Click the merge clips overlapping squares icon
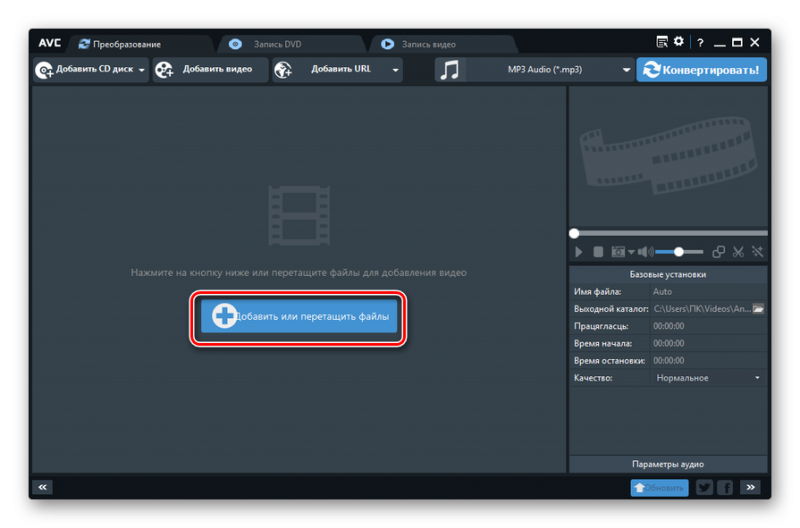Screen dimensions: 800x528 click(718, 252)
